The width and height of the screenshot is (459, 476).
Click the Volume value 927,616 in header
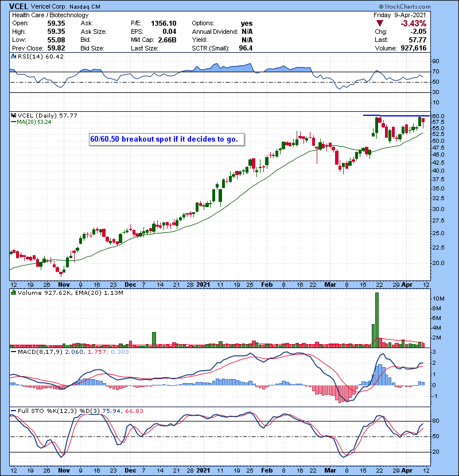(x=414, y=48)
